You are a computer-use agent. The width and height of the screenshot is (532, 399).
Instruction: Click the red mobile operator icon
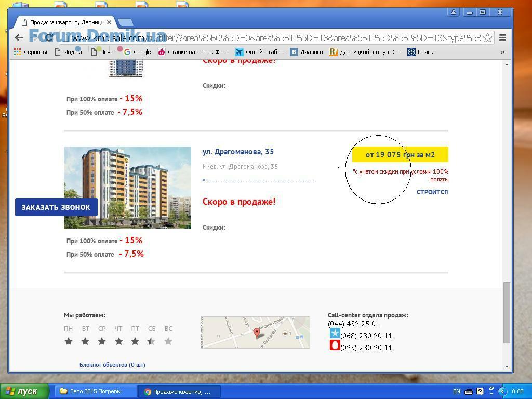(x=335, y=345)
